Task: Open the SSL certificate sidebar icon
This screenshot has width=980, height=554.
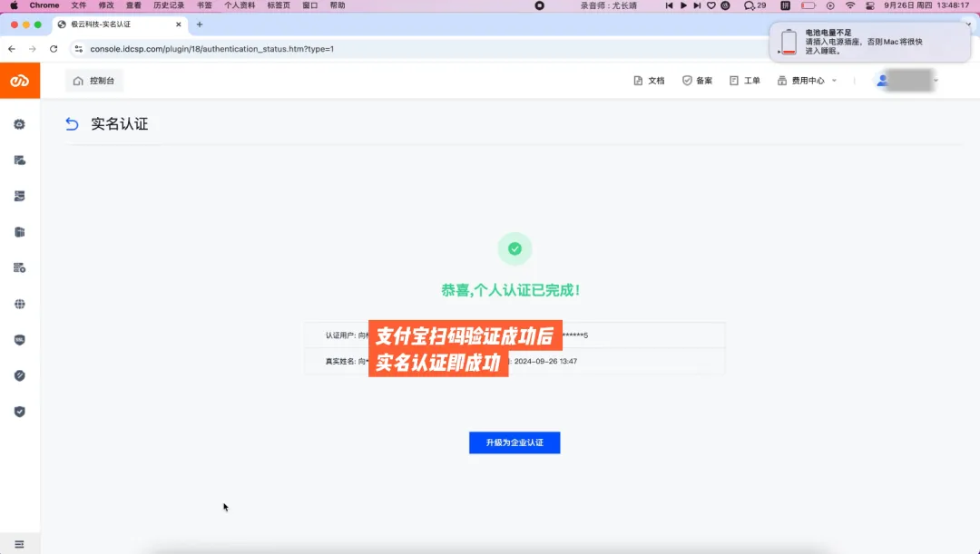Action: point(19,340)
